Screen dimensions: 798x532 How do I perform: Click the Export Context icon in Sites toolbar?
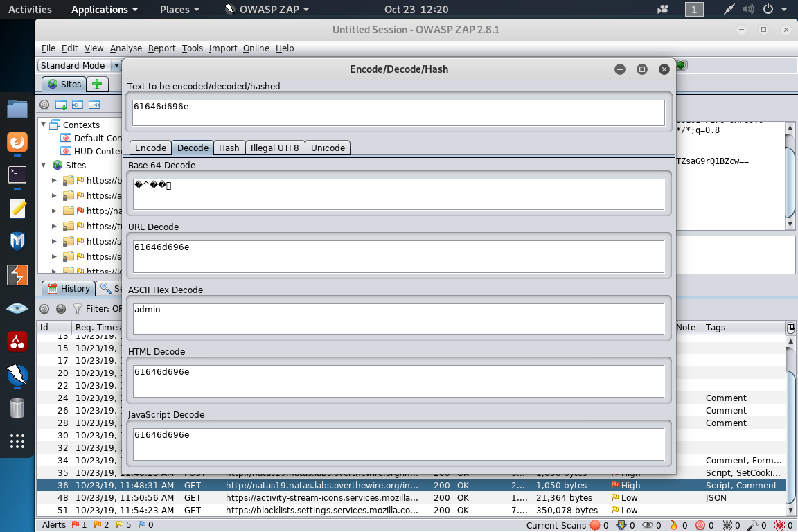click(x=95, y=105)
